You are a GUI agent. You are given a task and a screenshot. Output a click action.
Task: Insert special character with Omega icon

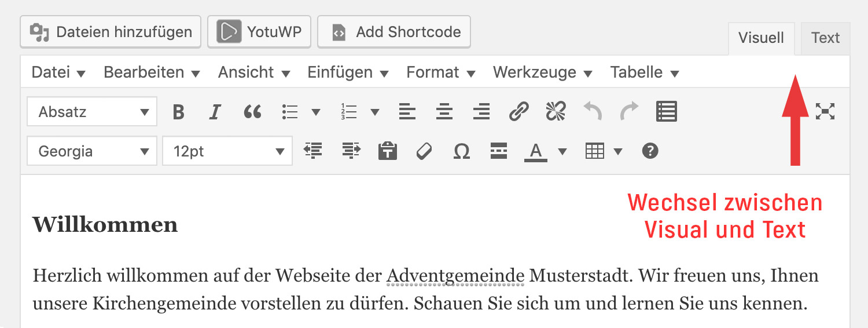[461, 151]
